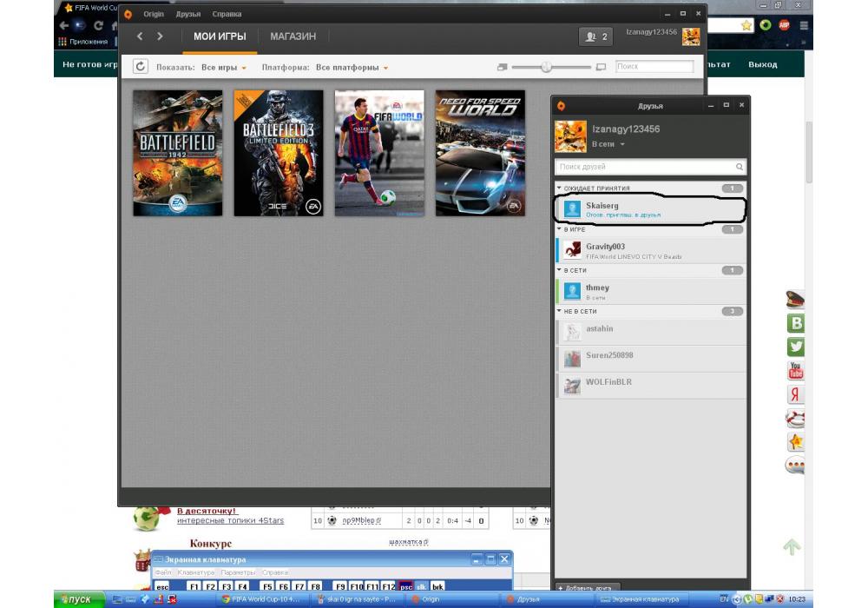Image resolution: width=868 pixels, height=608 pixels.
Task: Open the 'В сети' status dropdown
Action: click(x=608, y=144)
